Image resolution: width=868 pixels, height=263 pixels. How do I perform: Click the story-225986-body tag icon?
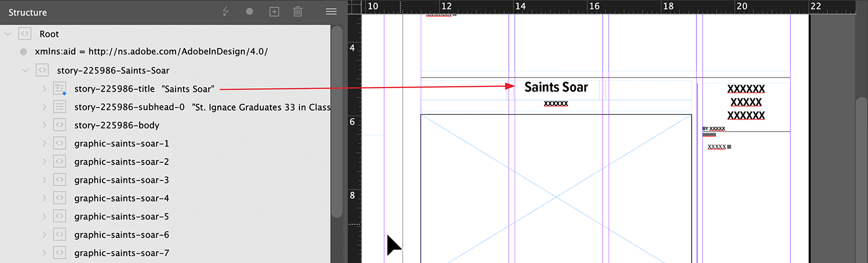(60, 125)
